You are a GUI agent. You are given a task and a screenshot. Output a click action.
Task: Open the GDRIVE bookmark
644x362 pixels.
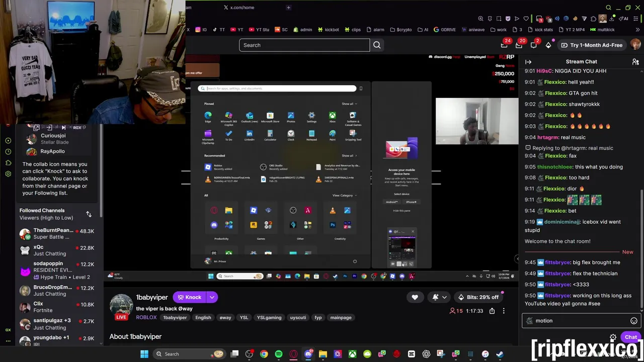point(445,30)
